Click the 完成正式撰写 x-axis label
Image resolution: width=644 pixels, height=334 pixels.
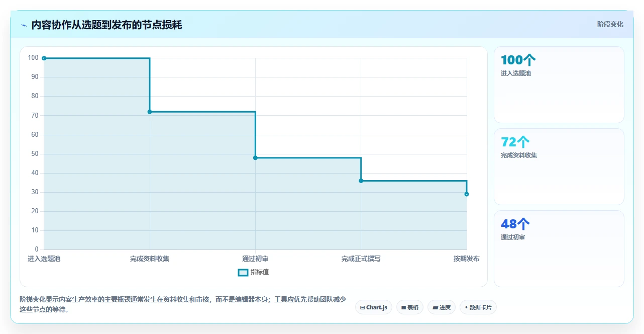(x=361, y=259)
